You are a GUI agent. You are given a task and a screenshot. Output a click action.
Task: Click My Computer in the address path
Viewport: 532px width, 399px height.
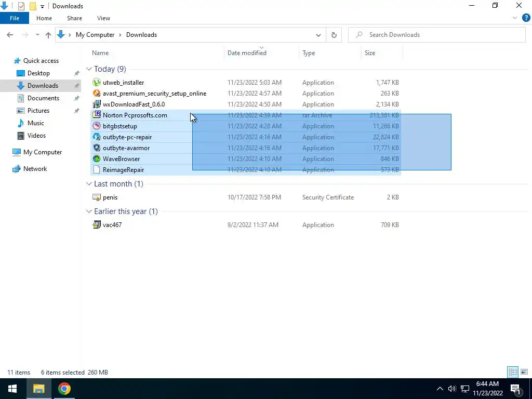95,35
